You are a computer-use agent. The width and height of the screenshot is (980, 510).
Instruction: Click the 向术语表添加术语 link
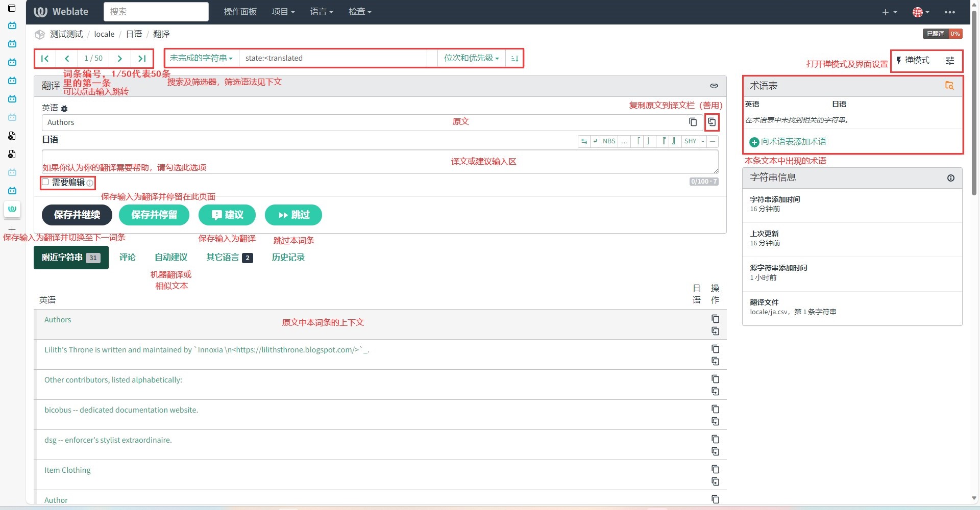793,142
